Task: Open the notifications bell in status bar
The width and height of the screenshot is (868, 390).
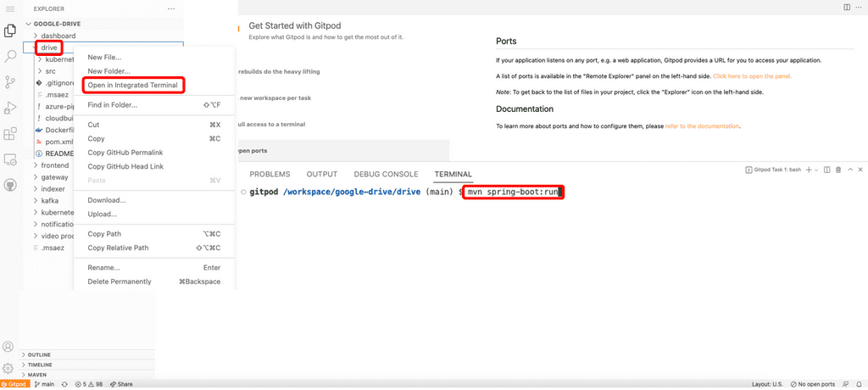Action: [x=860, y=384]
